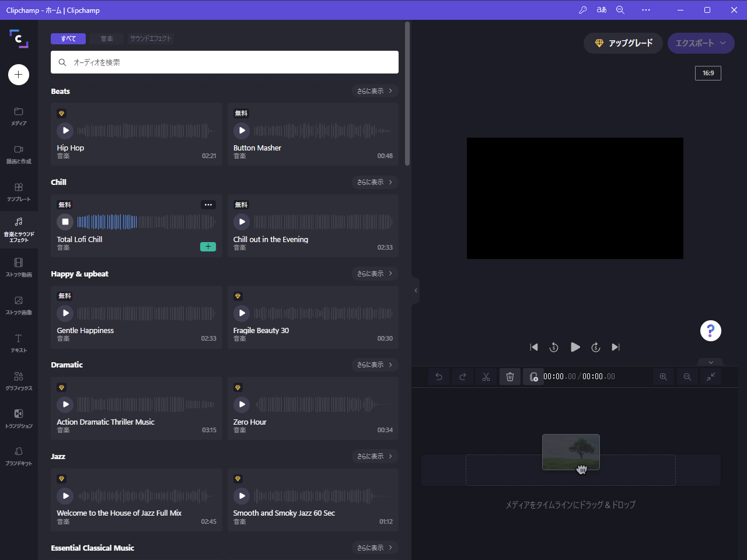Click the tree thumbnail on timeline

click(x=571, y=452)
